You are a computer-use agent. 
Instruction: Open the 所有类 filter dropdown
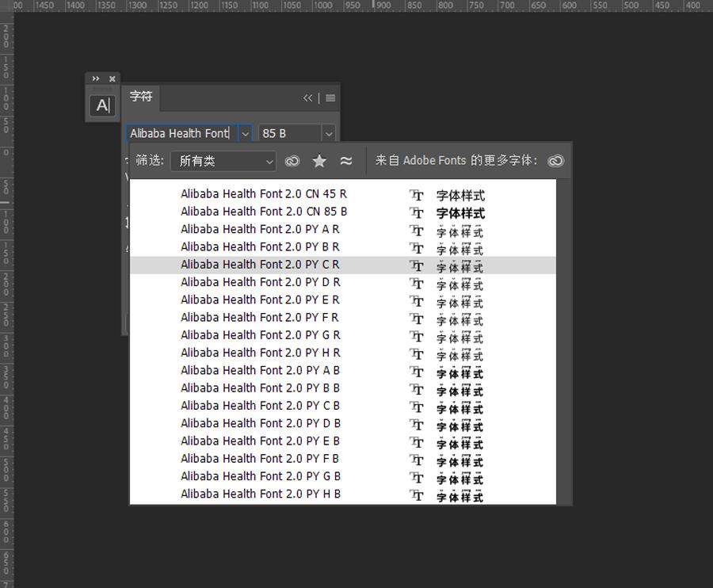click(x=223, y=161)
